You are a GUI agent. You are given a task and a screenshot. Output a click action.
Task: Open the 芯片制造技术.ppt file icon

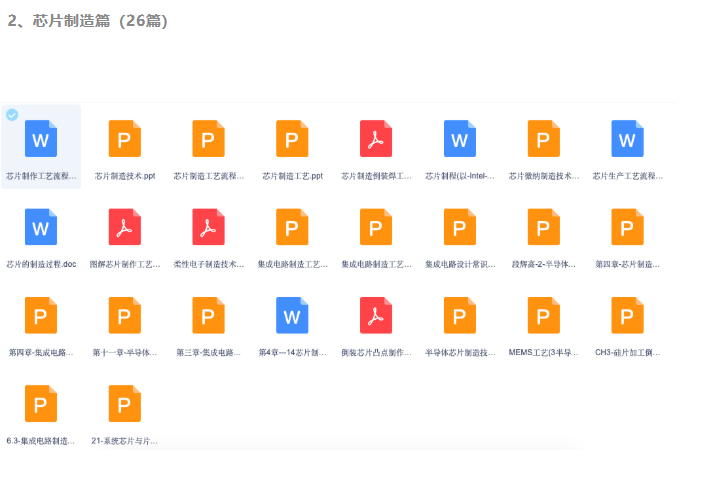[125, 139]
